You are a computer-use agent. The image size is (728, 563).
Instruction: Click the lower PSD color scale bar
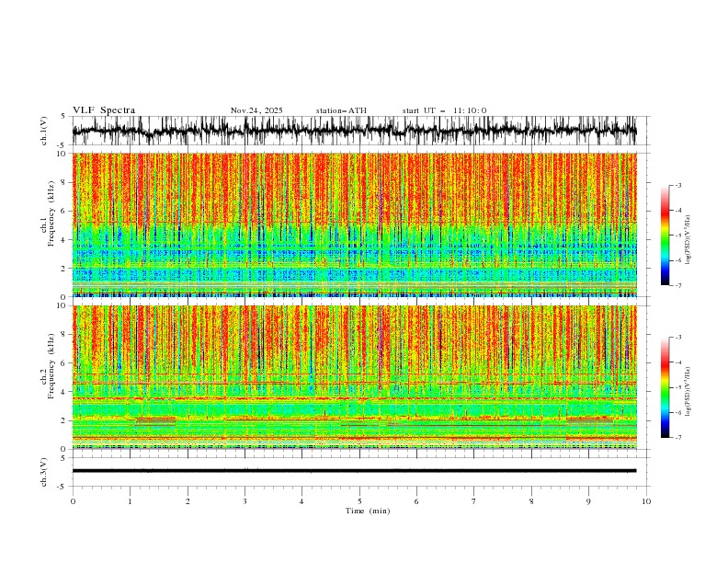pos(665,387)
